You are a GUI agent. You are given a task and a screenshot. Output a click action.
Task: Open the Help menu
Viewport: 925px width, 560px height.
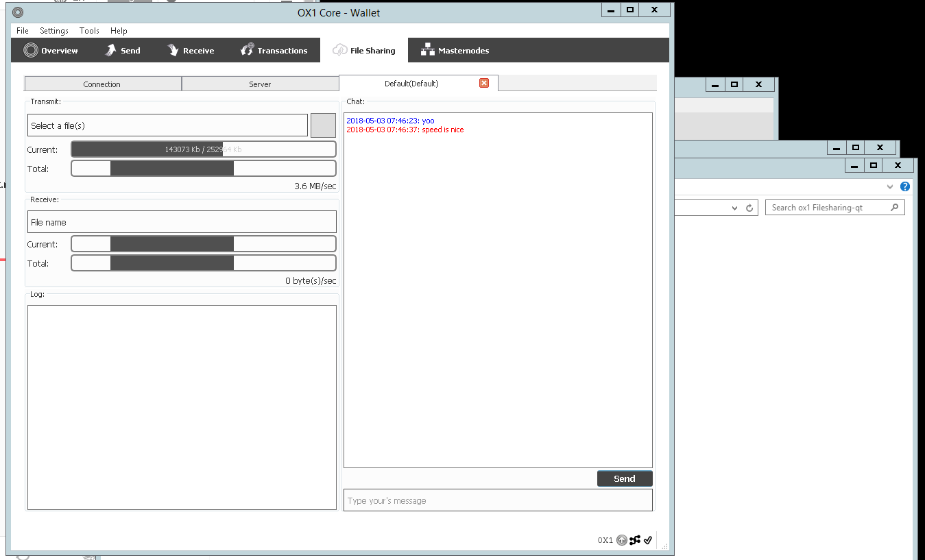[119, 31]
